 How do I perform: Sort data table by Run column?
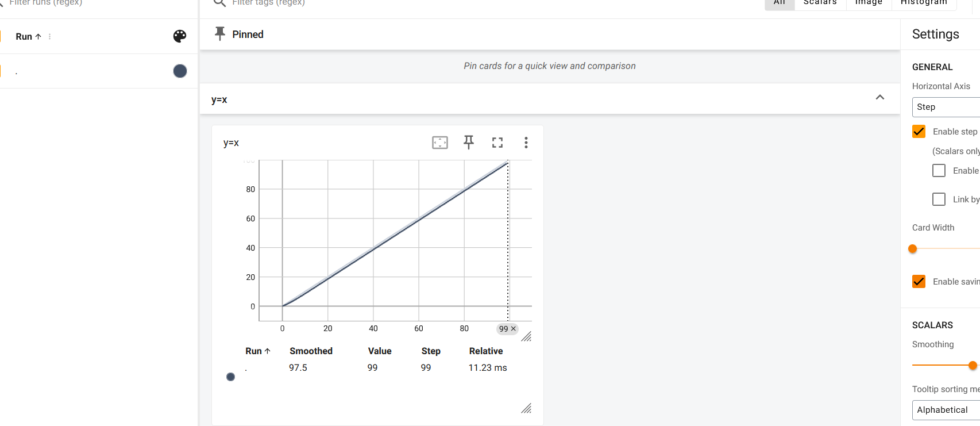tap(258, 351)
